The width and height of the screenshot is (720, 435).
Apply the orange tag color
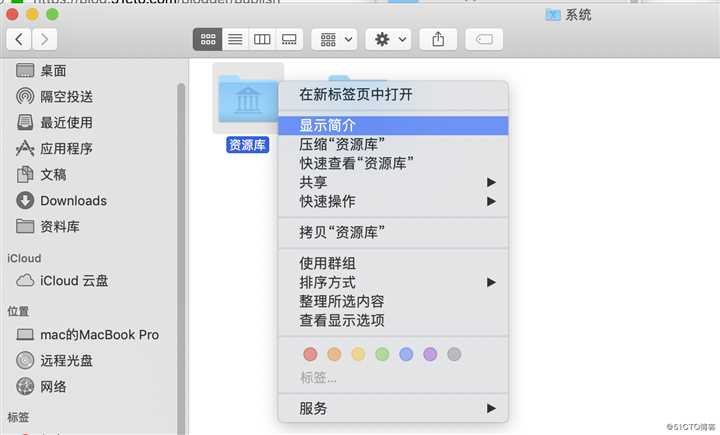(x=334, y=354)
